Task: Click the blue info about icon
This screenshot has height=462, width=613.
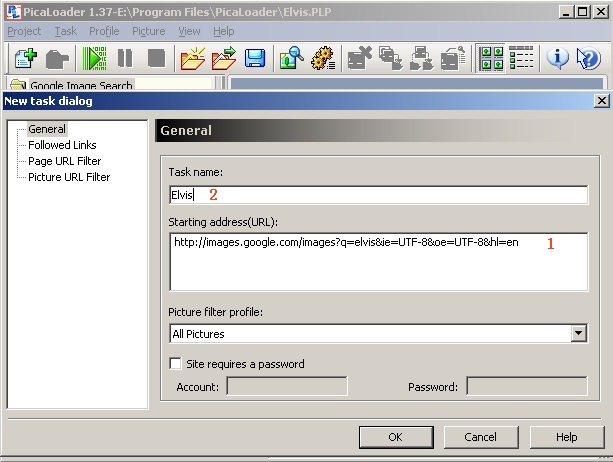Action: 557,58
